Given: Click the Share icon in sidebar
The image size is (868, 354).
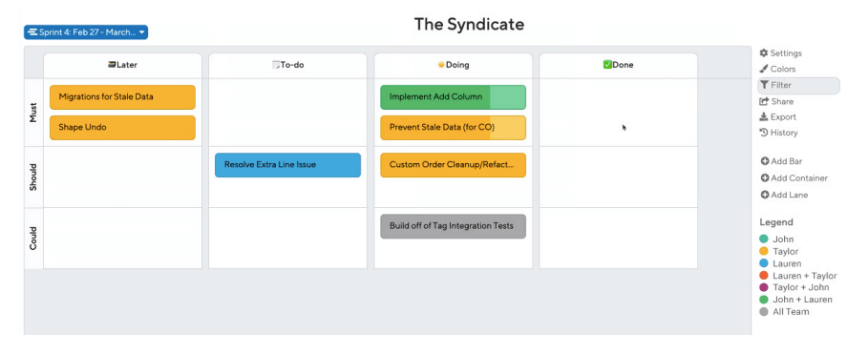Looking at the screenshot, I should pos(764,101).
